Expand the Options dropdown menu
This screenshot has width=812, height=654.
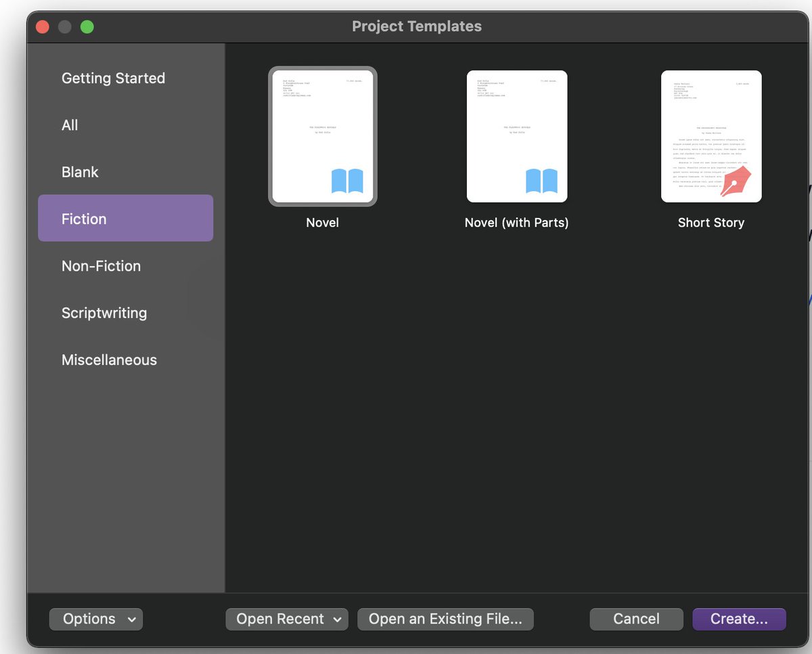tap(96, 619)
